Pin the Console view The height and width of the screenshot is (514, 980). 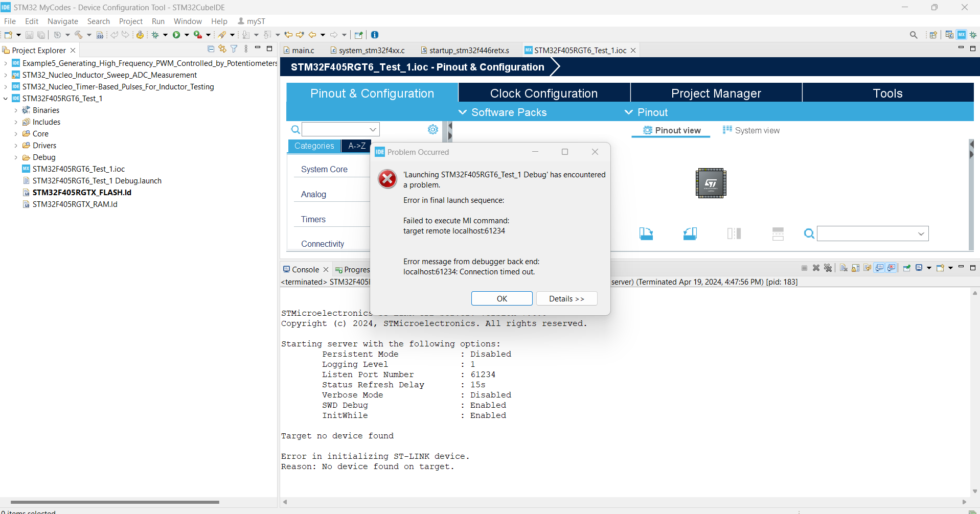906,267
